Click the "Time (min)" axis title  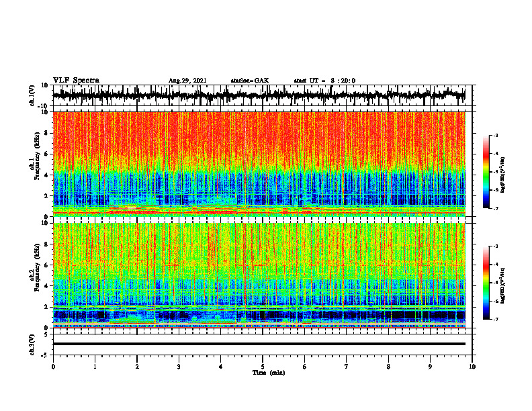(x=269, y=373)
